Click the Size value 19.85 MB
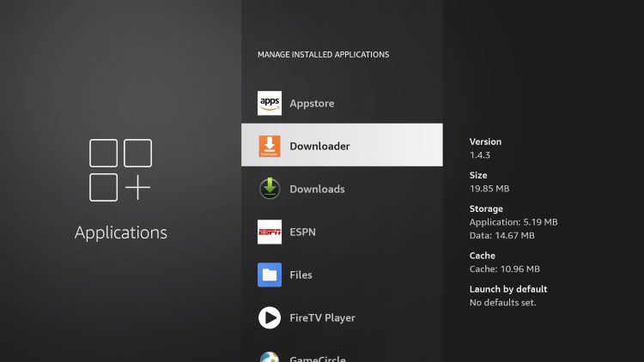Image resolution: width=644 pixels, height=362 pixels. 489,189
